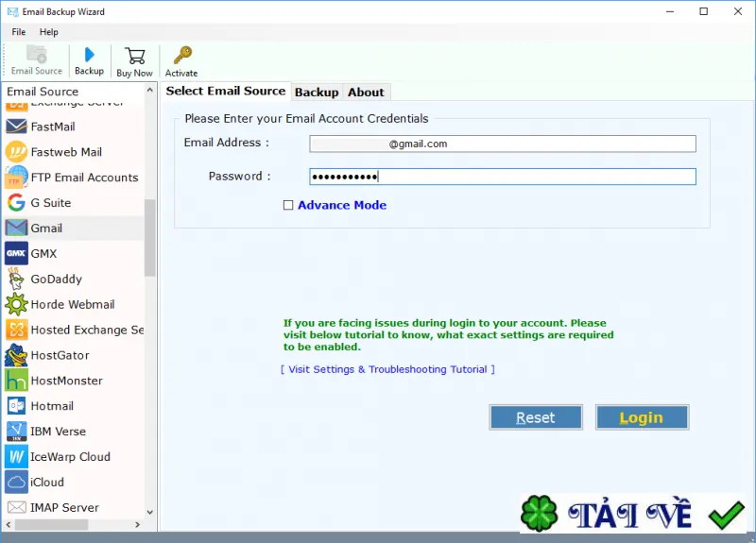This screenshot has width=756, height=543.
Task: Select the GoDaddy mascot icon
Action: pos(16,279)
